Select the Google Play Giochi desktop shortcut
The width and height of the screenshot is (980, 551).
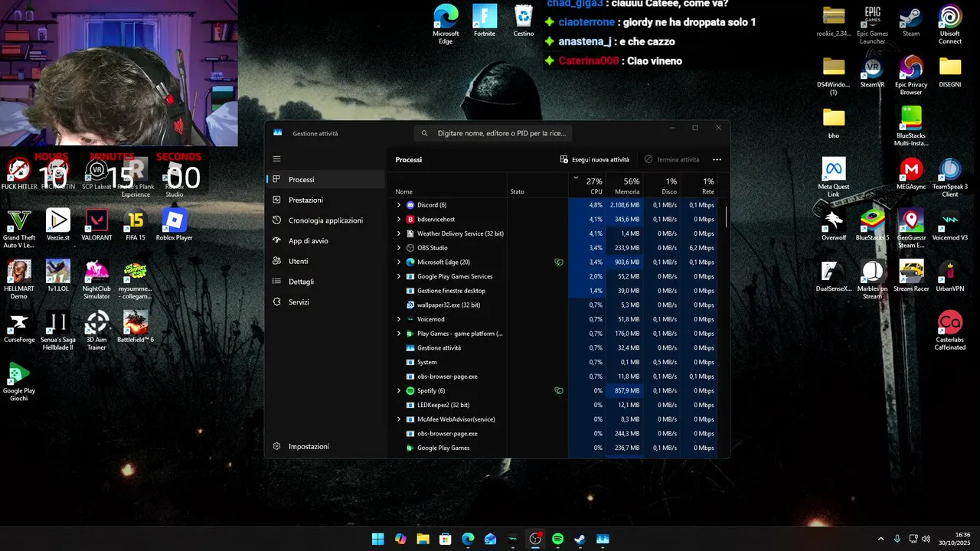pos(18,382)
